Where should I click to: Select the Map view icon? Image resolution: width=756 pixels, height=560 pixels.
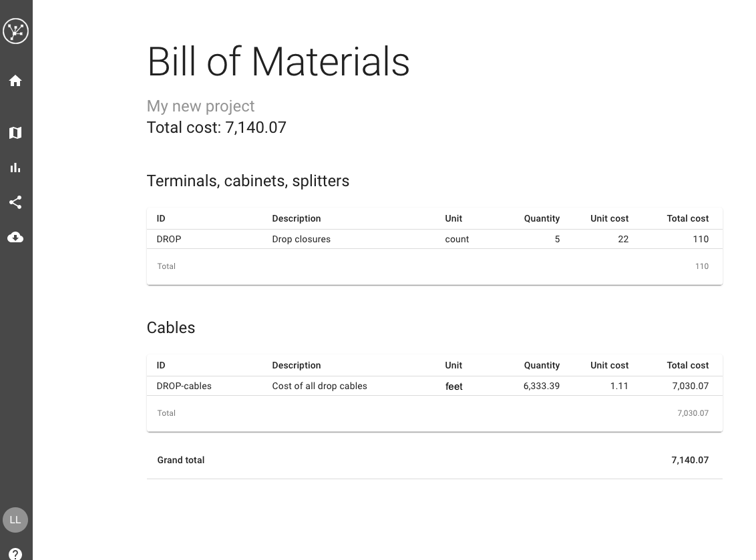click(x=15, y=133)
